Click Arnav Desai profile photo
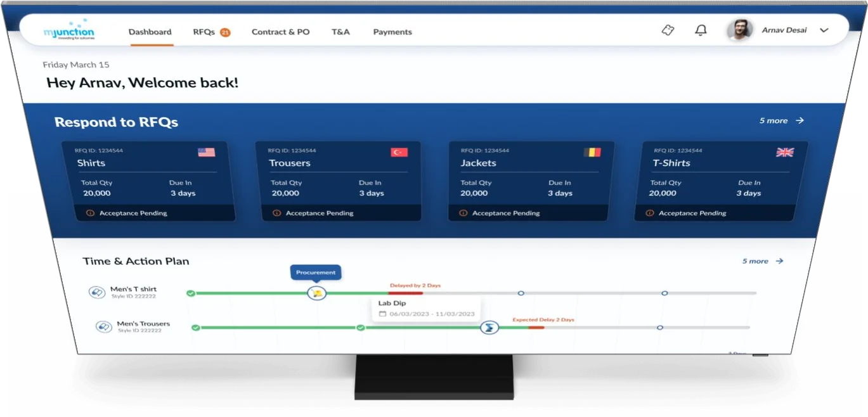Image resolution: width=868 pixels, height=417 pixels. tap(739, 30)
